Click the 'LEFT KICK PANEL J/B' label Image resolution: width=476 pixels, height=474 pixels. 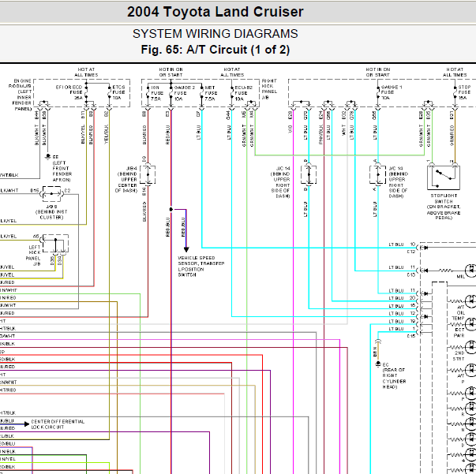tap(34, 256)
